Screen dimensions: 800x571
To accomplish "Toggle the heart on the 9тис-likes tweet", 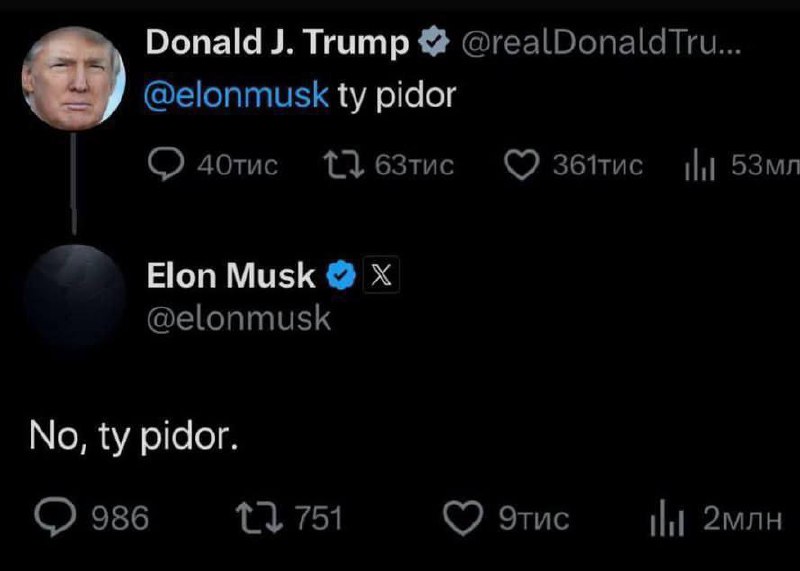I will point(462,517).
